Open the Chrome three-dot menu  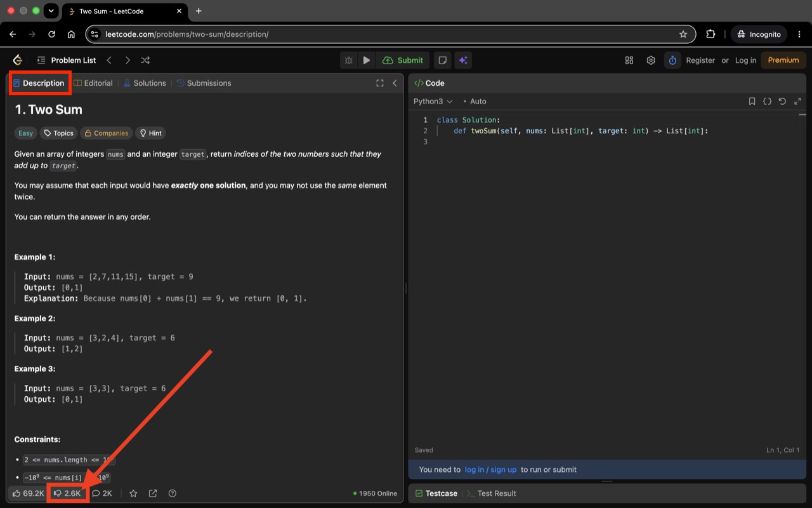(799, 34)
